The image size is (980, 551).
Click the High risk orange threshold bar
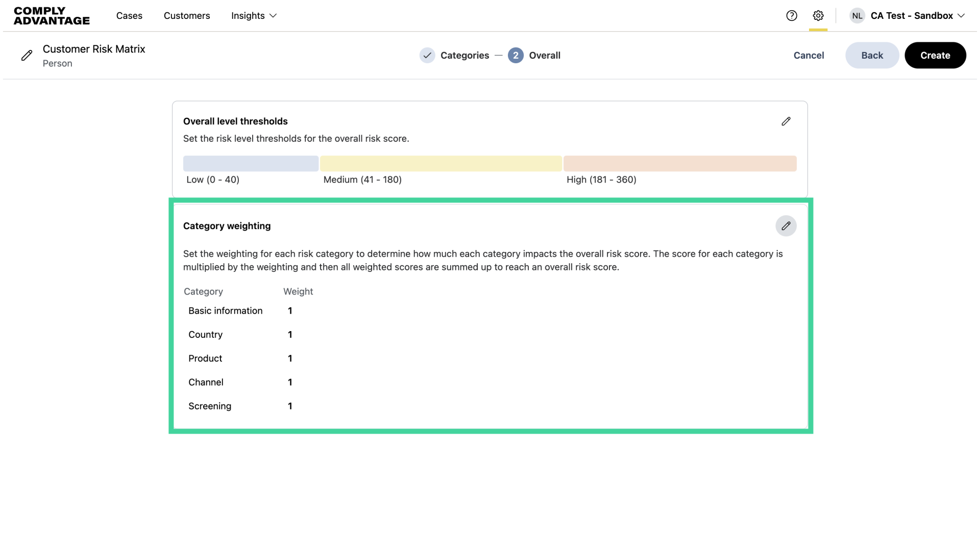(x=679, y=164)
